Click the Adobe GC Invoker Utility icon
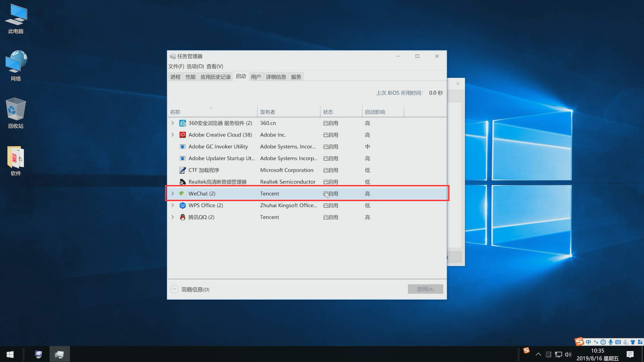Viewport: 644px width, 362px height. [x=182, y=147]
